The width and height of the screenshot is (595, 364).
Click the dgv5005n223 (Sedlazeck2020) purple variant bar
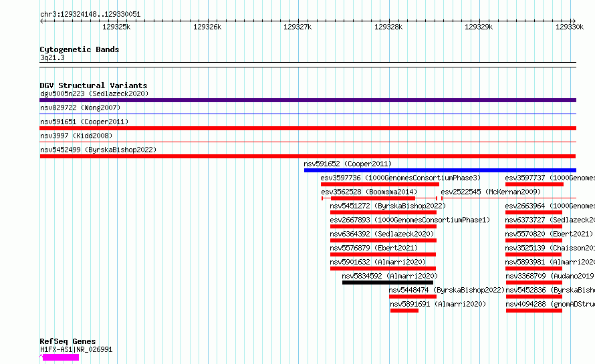[308, 100]
